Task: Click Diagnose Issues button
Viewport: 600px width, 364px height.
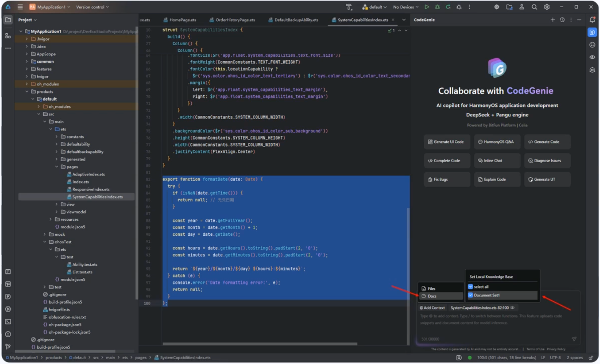Action: click(547, 160)
